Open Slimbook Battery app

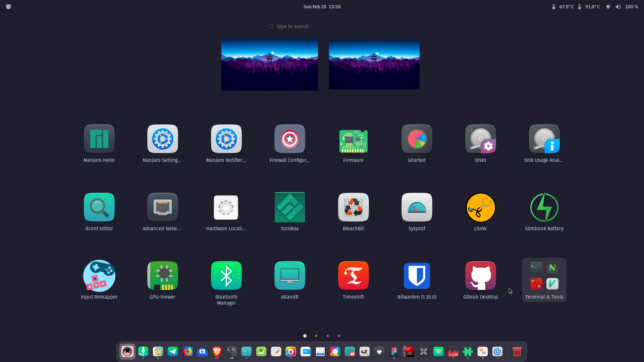(x=544, y=212)
